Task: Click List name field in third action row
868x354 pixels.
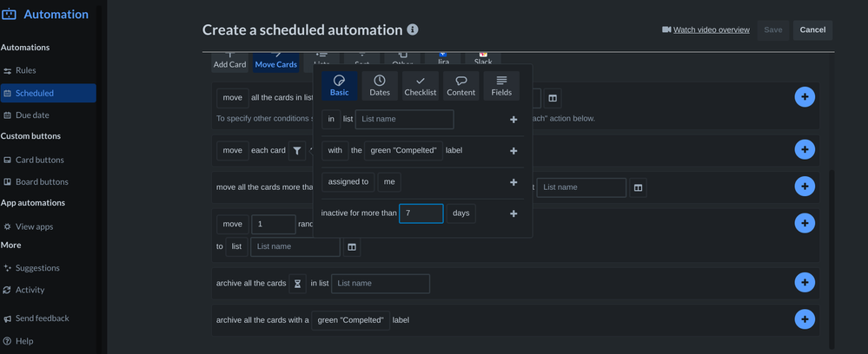Action: coord(582,187)
